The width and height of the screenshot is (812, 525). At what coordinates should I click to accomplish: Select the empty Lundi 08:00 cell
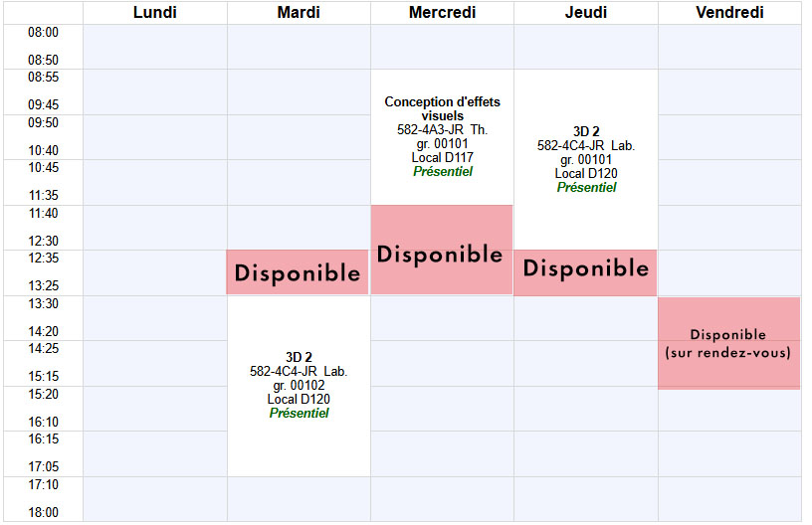pos(154,47)
